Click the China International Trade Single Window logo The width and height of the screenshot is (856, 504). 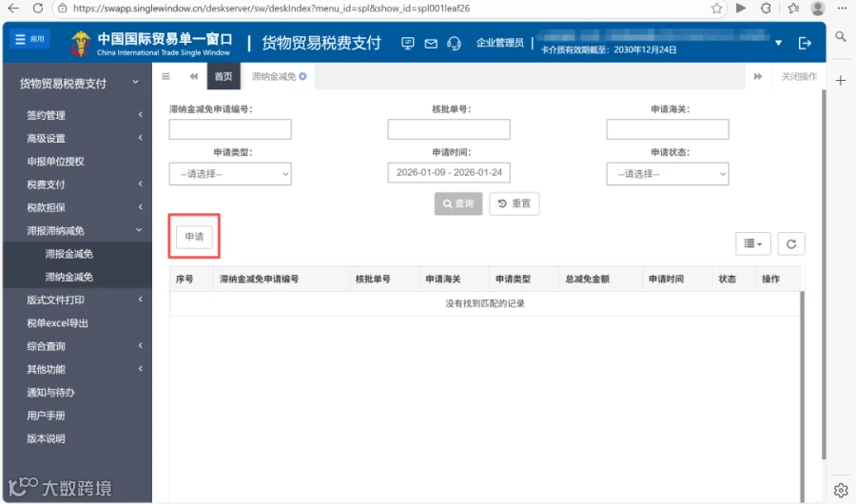(151, 43)
